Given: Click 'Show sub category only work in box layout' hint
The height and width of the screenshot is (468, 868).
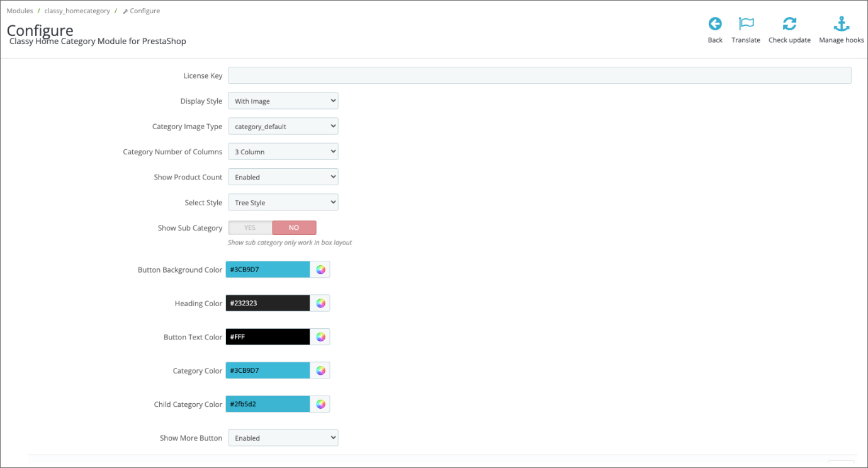Looking at the screenshot, I should point(290,243).
